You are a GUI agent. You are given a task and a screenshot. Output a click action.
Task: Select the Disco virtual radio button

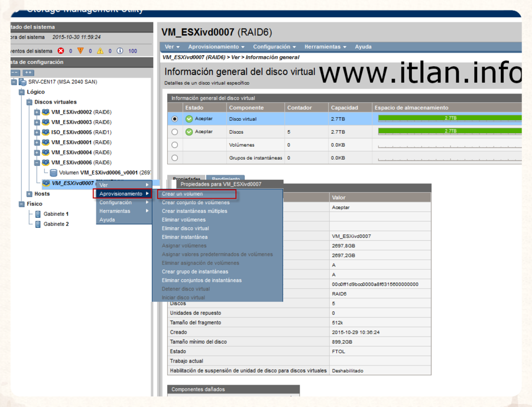[x=174, y=119]
